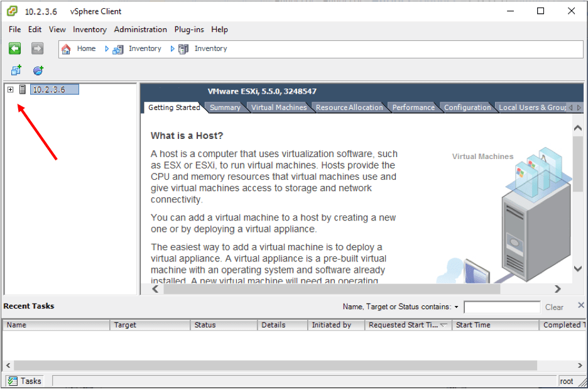Click the content pane horizontal scrollbar

[x=332, y=289]
